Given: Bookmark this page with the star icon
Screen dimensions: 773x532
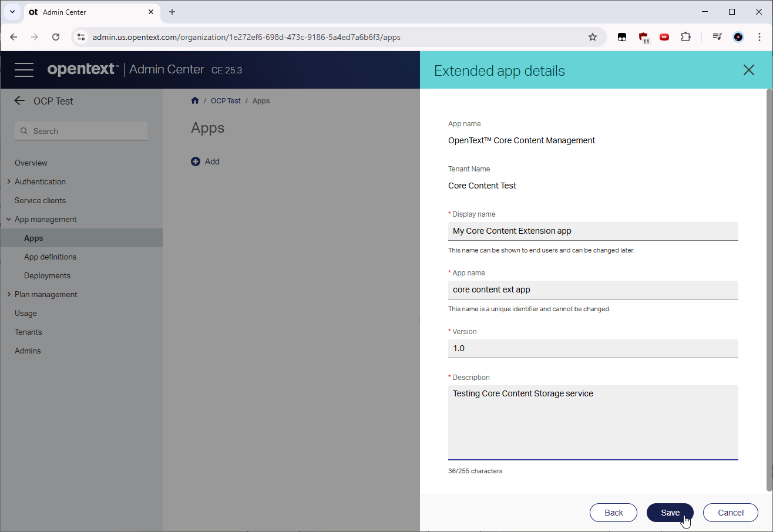Looking at the screenshot, I should (593, 37).
